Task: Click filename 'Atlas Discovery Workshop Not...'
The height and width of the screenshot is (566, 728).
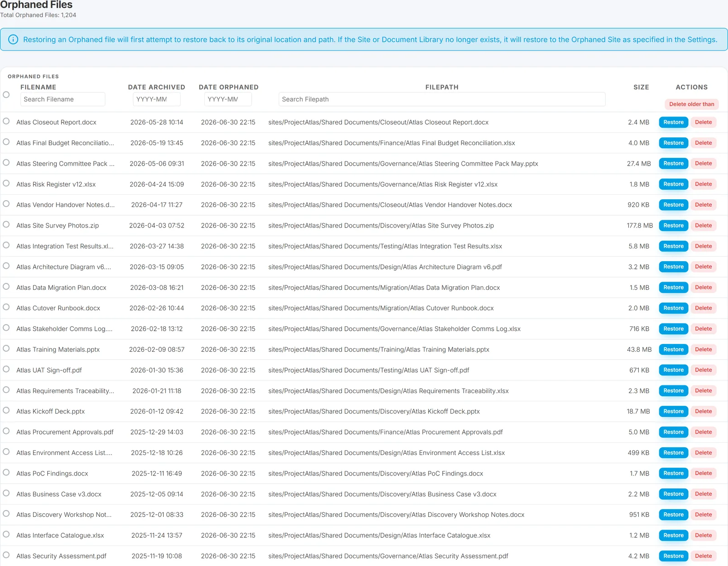Action: click(x=64, y=515)
